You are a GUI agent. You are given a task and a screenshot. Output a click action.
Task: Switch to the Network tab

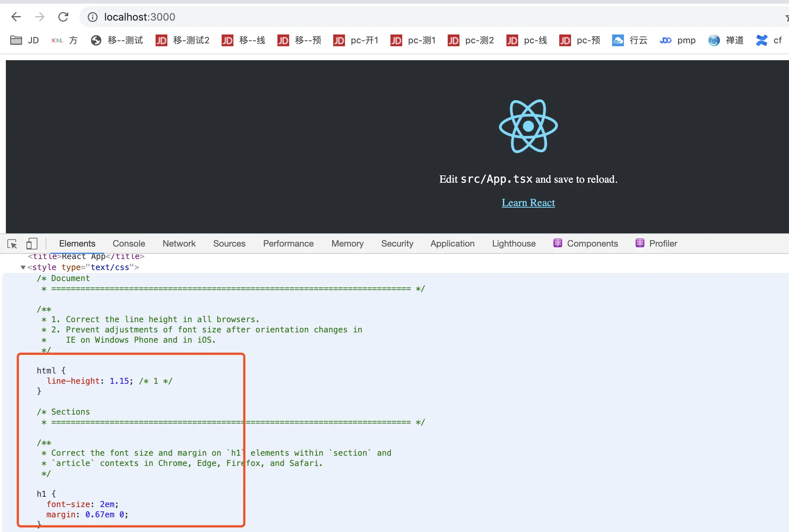179,244
